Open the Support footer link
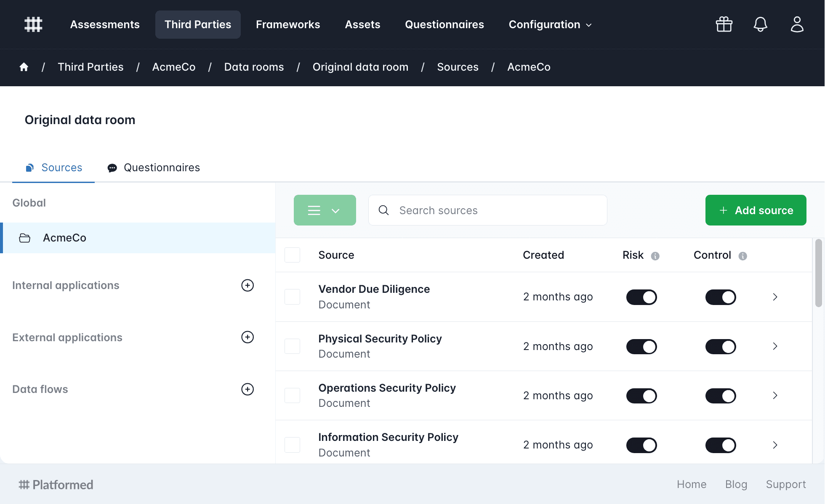 pyautogui.click(x=785, y=484)
